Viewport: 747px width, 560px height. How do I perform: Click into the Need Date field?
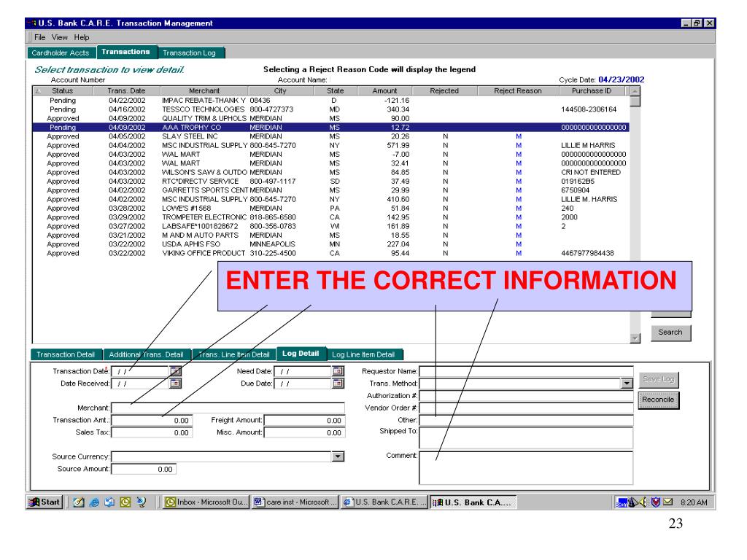303,371
